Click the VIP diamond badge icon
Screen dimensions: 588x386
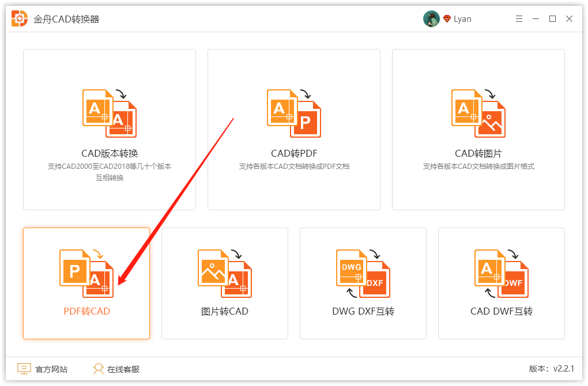click(x=447, y=19)
